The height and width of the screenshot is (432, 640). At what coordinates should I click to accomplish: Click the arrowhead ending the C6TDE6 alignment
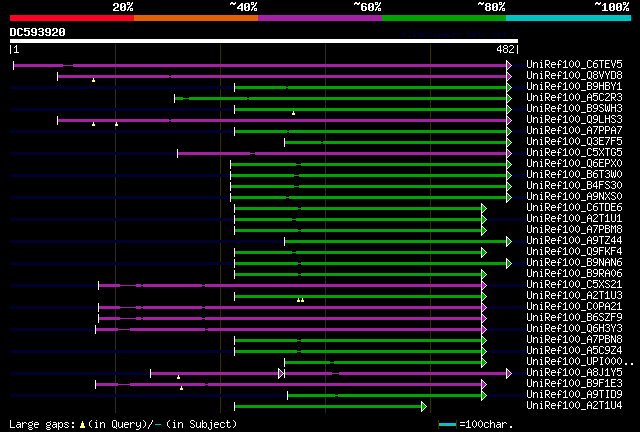pyautogui.click(x=484, y=209)
